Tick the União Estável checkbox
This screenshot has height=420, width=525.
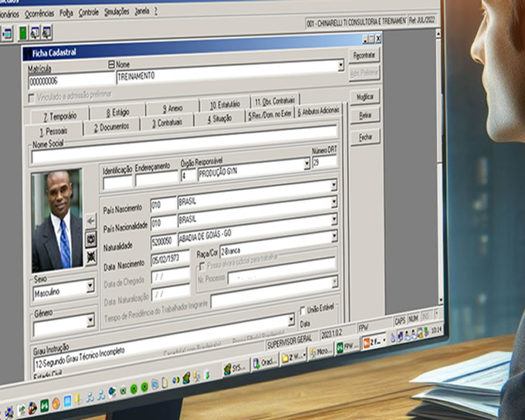coord(303,310)
